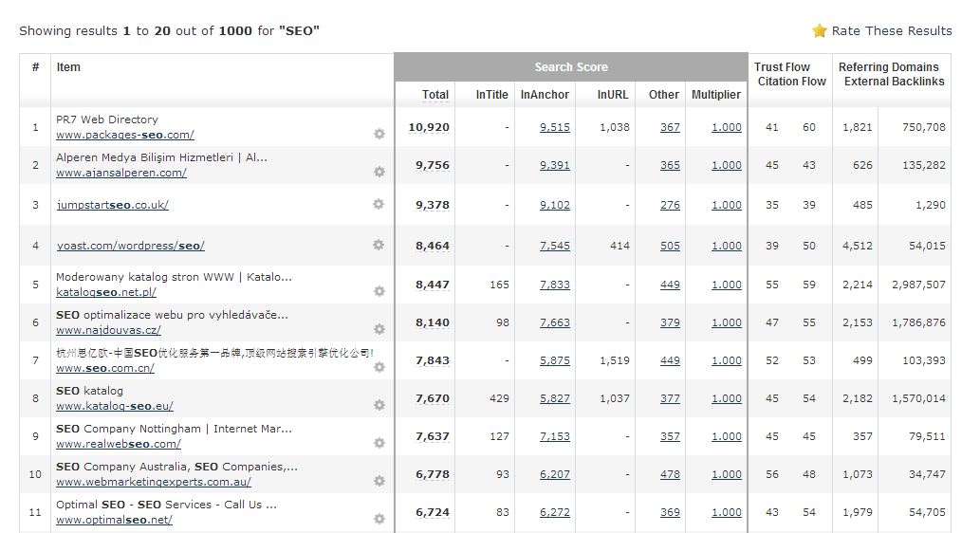Image resolution: width=980 pixels, height=533 pixels.
Task: Click Referring Domains value 4,512
Action: [x=857, y=247]
